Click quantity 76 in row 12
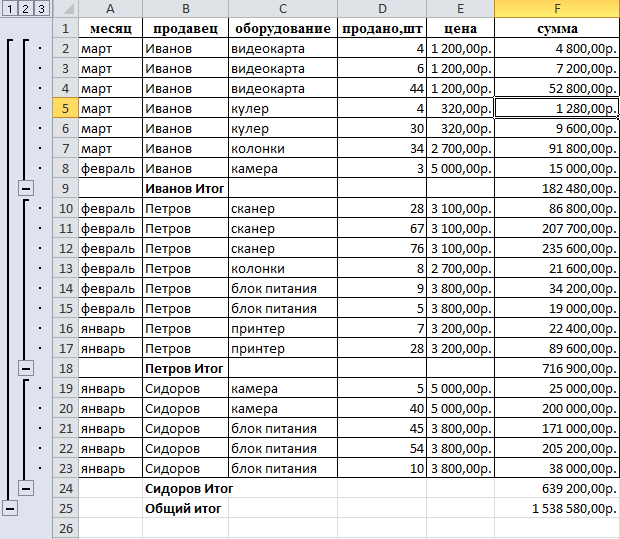Image resolution: width=620 pixels, height=539 pixels. (x=382, y=248)
